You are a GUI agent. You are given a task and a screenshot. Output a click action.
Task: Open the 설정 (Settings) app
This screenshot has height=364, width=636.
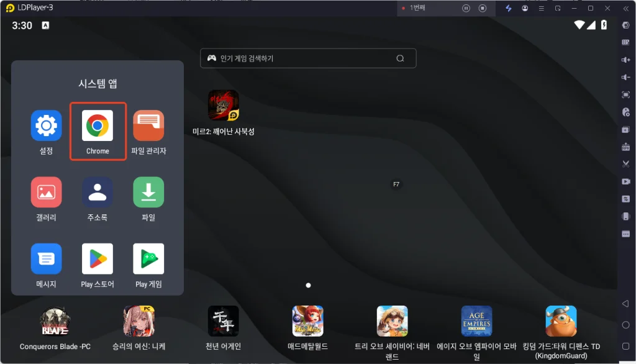46,125
